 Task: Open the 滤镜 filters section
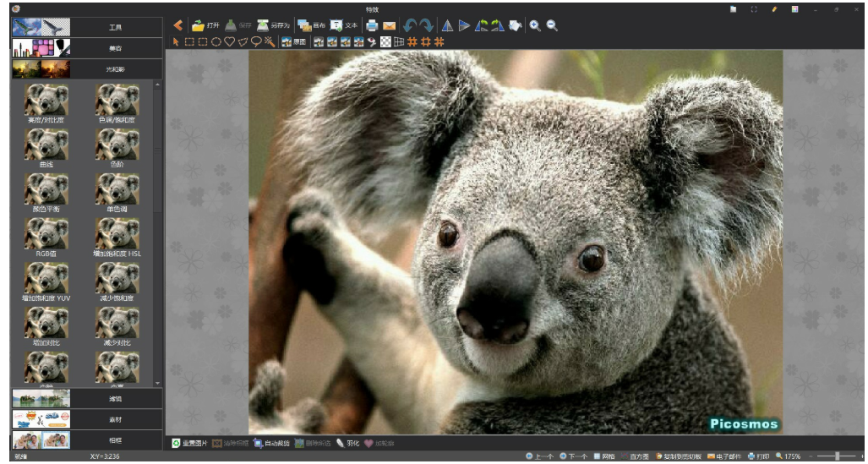(x=115, y=397)
